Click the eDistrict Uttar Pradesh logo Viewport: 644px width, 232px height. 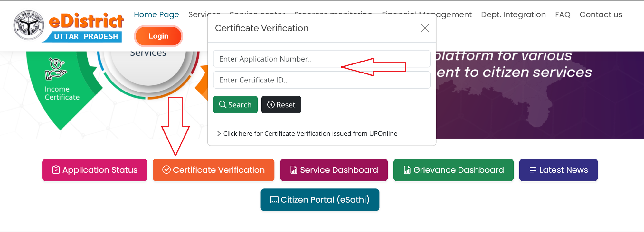click(69, 26)
